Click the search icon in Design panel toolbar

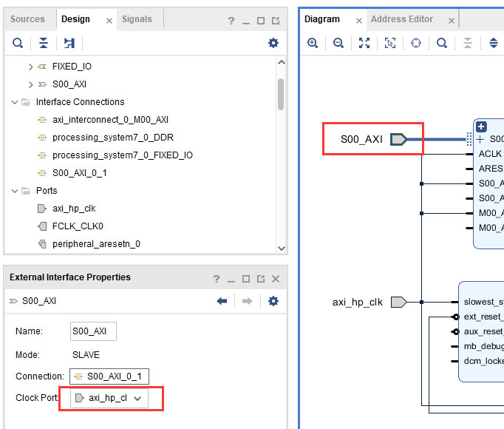[18, 43]
